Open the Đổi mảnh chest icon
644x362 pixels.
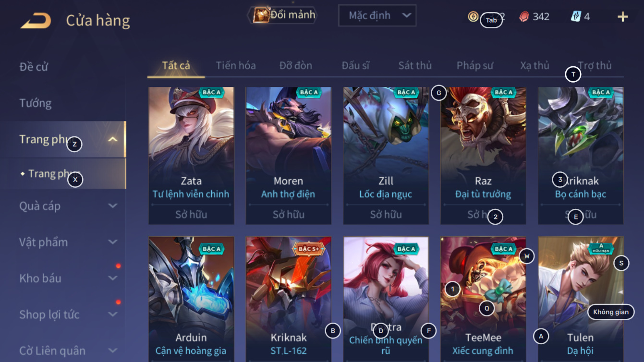pyautogui.click(x=261, y=15)
